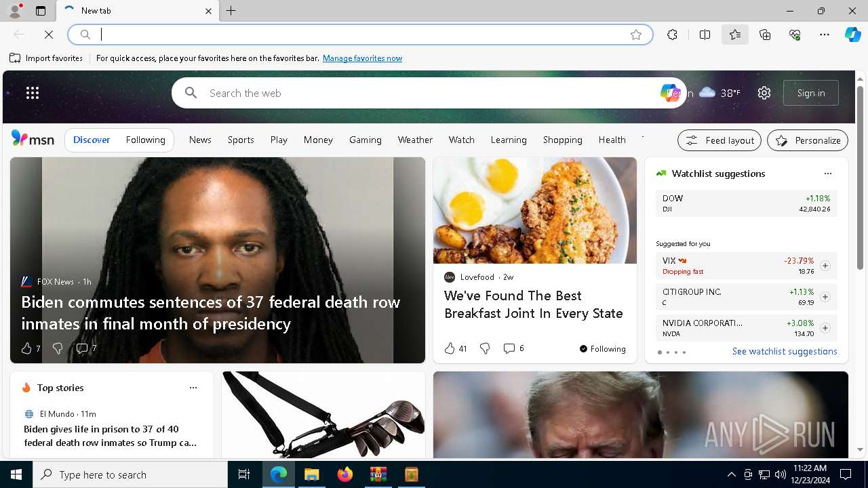Dislike the Breakfast Joint article
Viewport: 868px width, 488px height.
(x=485, y=348)
